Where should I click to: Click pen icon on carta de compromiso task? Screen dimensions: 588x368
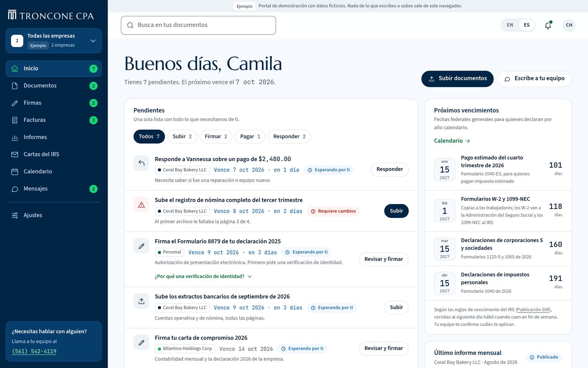(x=141, y=342)
